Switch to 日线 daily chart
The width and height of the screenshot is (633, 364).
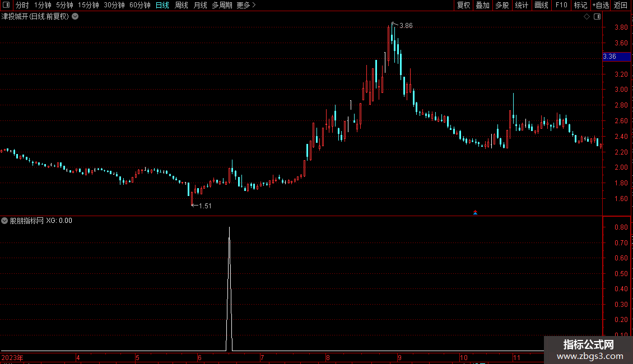tap(162, 5)
